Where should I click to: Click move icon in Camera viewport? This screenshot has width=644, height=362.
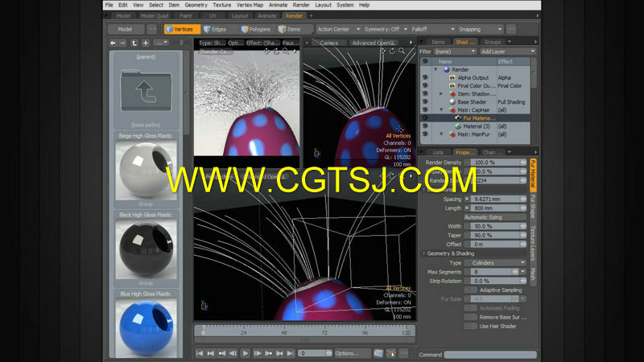(383, 51)
